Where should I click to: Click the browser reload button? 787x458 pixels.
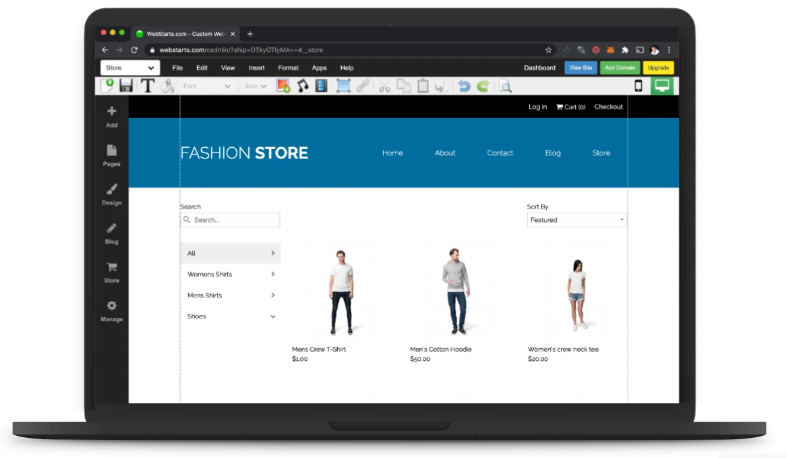[134, 50]
